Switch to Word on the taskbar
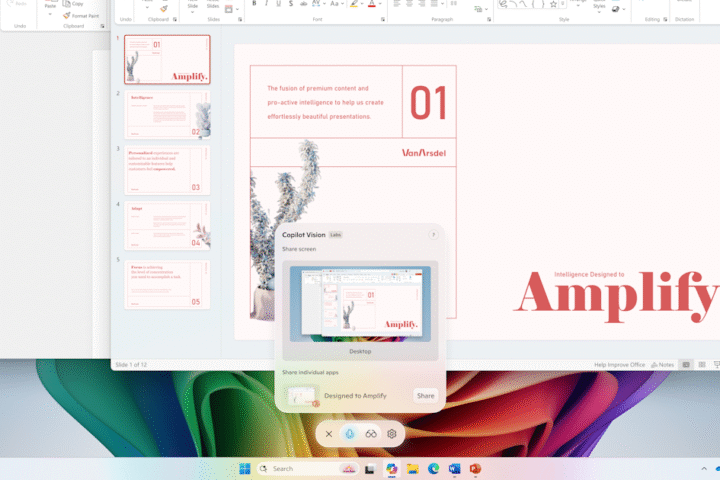The width and height of the screenshot is (720, 480). 455,469
